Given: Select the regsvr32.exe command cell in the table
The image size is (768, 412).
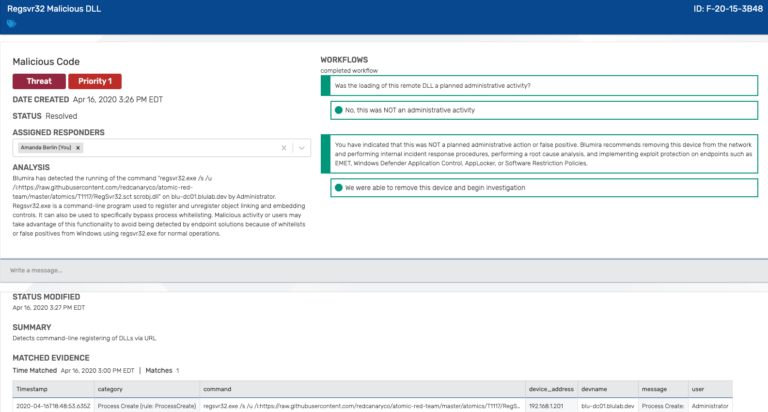Looking at the screenshot, I should 362,406.
